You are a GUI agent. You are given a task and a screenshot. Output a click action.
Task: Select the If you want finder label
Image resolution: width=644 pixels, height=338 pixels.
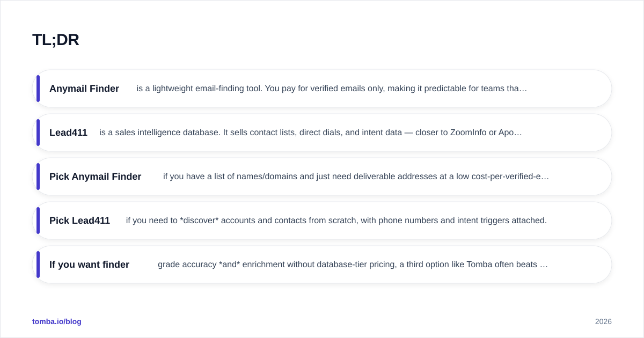(x=89, y=264)
